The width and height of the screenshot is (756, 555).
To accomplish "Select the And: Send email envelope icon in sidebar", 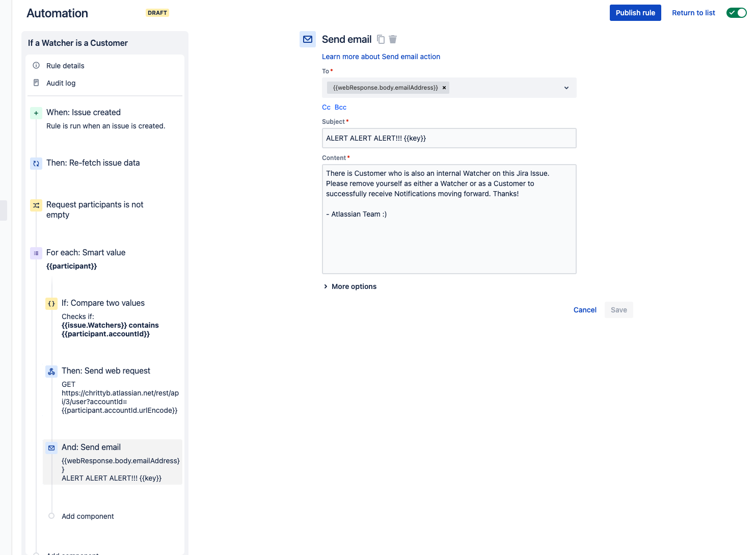I will click(x=51, y=448).
